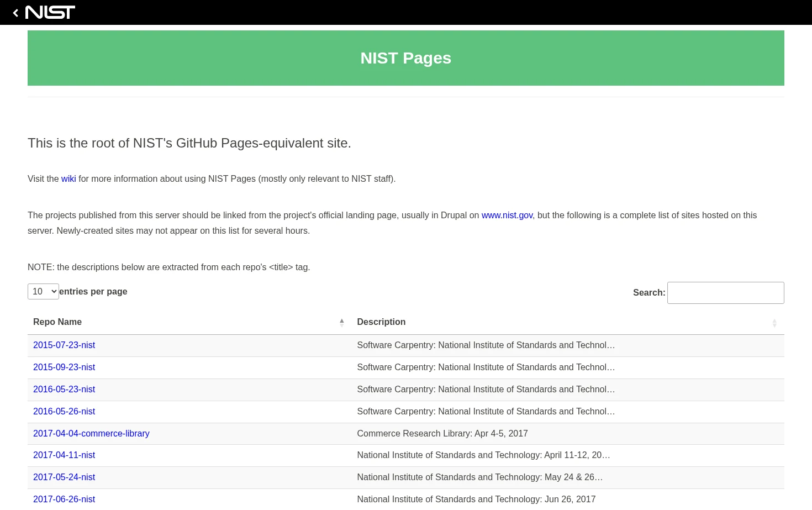The width and height of the screenshot is (812, 510).
Task: Open the 2017-06-26-nist repo link
Action: click(x=64, y=499)
